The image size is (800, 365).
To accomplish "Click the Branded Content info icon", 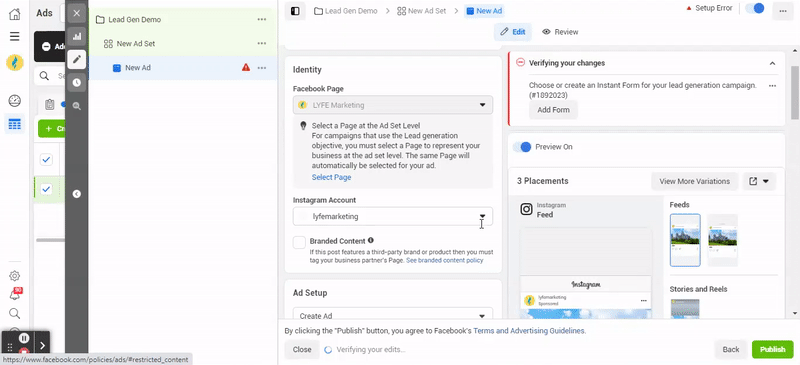I will [371, 240].
